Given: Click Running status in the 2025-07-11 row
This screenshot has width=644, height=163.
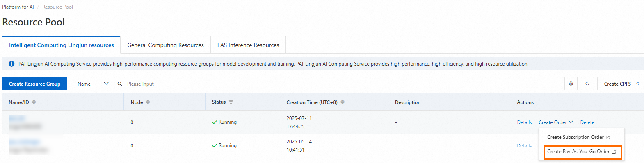Looking at the screenshot, I should click(x=224, y=122).
